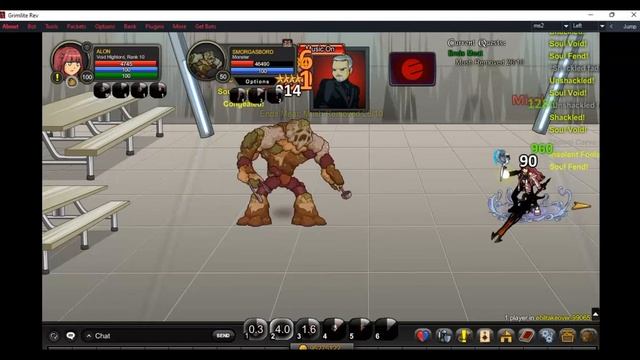Open the gears settings icon
This screenshot has height=360, width=640.
pos(547,336)
